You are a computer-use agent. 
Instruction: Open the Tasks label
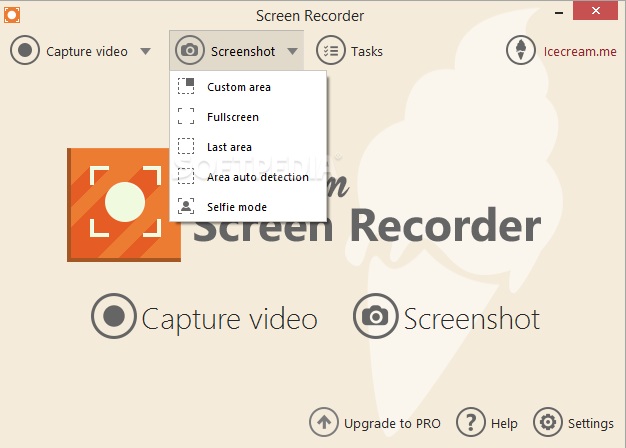click(x=367, y=52)
